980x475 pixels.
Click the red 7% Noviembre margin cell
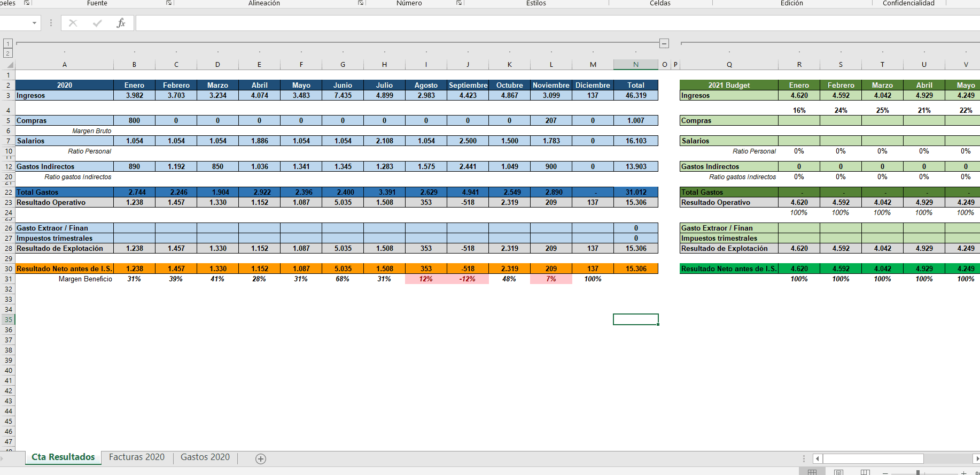[551, 279]
